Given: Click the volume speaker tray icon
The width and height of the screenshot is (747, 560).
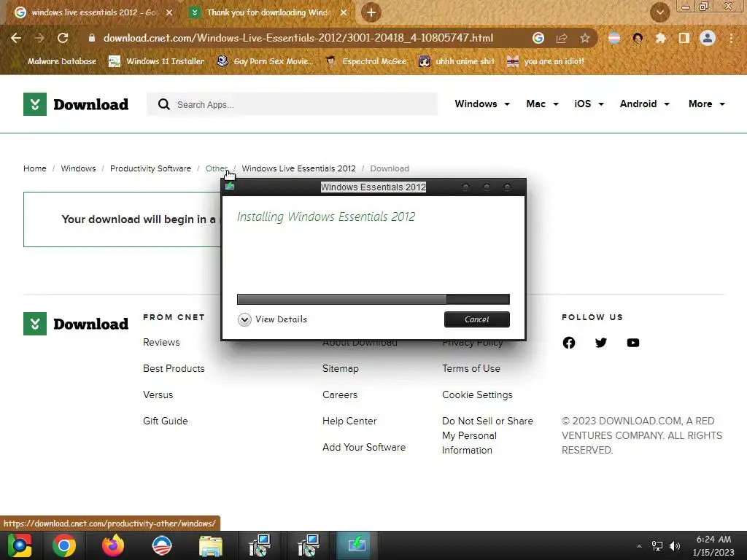Looking at the screenshot, I should point(675,545).
